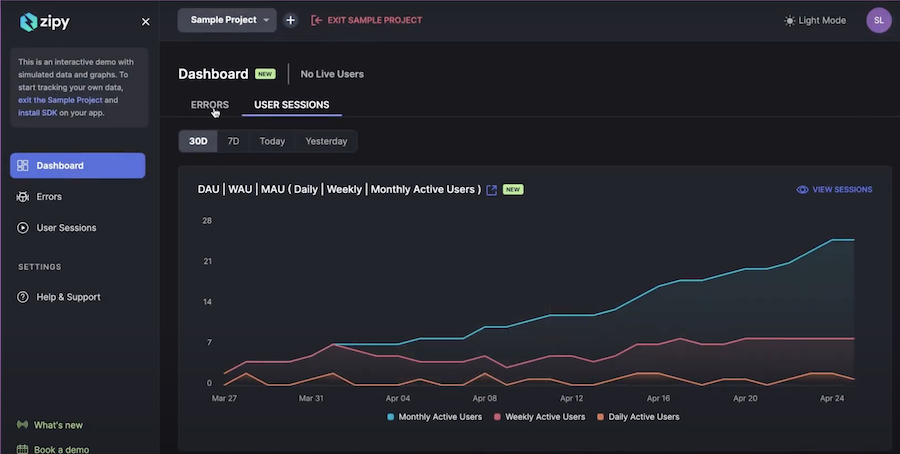
Task: Choose the Yesterday time filter
Action: [326, 141]
